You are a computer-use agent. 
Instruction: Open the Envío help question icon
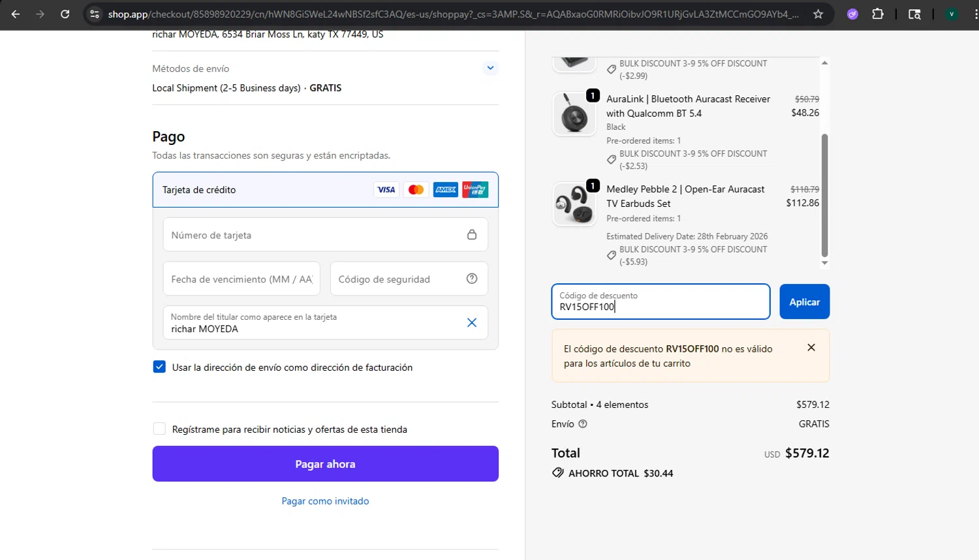click(x=583, y=424)
